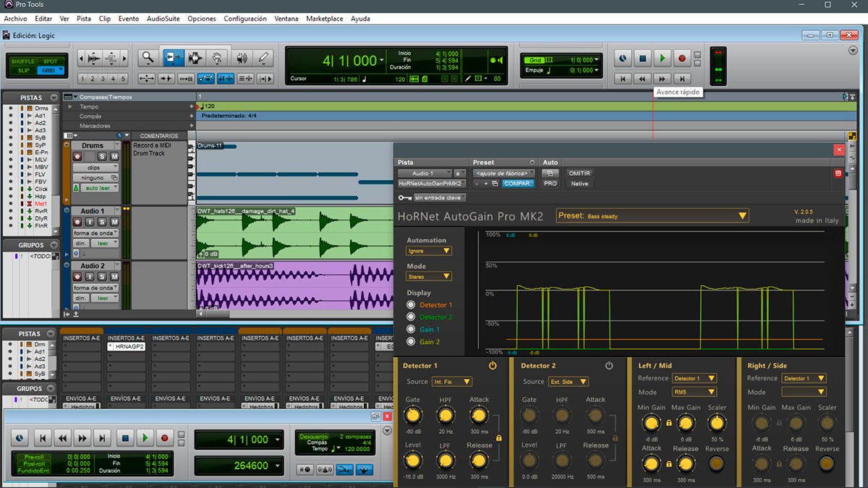Record-enable the Audio 2 track
Screen dimensions: 868x488
(x=77, y=277)
